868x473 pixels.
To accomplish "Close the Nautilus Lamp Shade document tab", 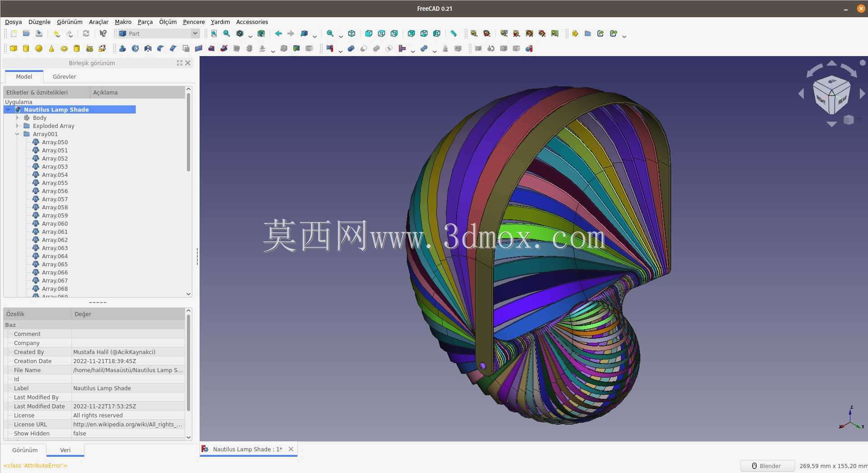I will click(291, 449).
